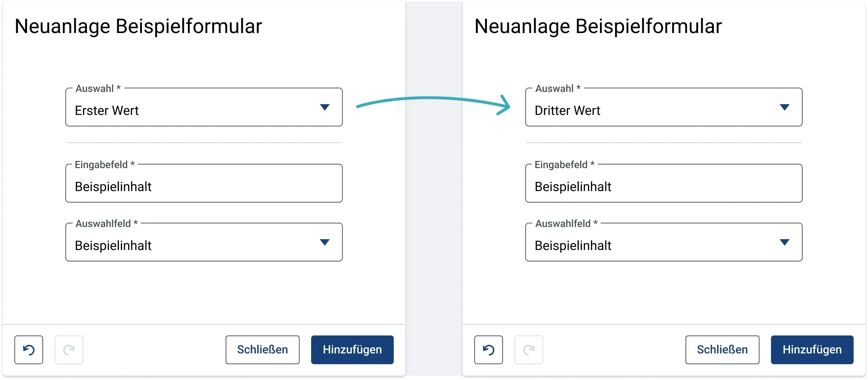Select the 'Erster Wert' combo box text

(x=107, y=111)
